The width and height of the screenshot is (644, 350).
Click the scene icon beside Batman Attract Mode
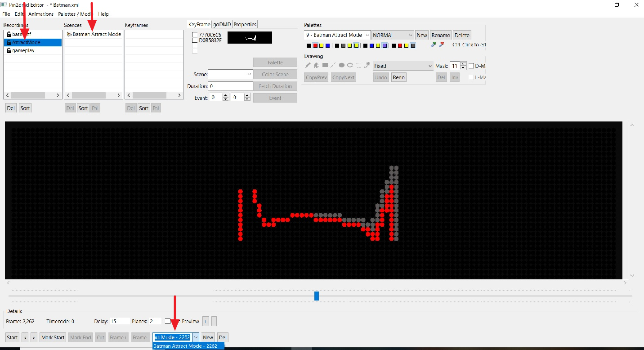click(69, 34)
